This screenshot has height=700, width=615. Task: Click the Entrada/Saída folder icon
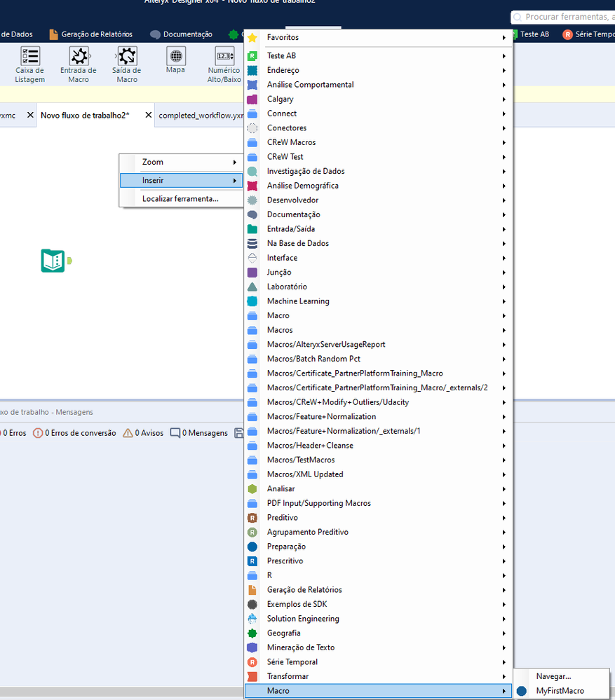(252, 229)
